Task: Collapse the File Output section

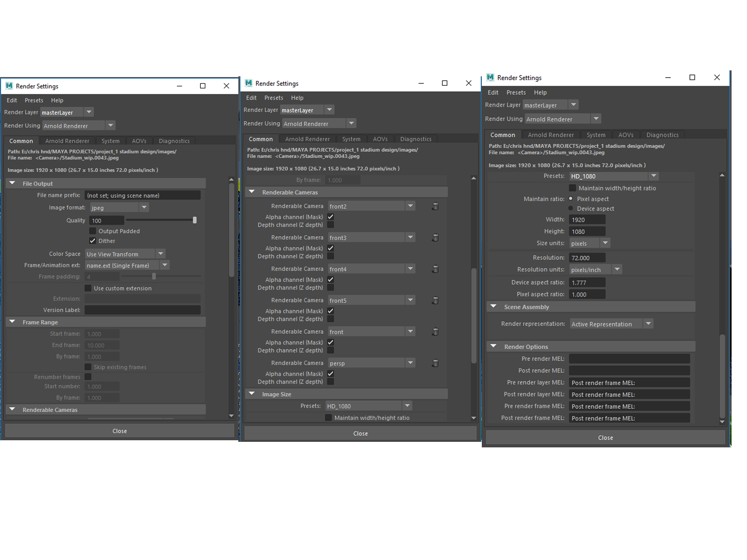Action: coord(12,183)
